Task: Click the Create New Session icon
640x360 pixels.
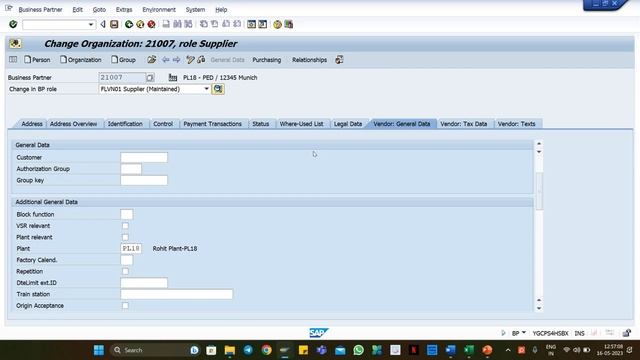Action: 251,24
